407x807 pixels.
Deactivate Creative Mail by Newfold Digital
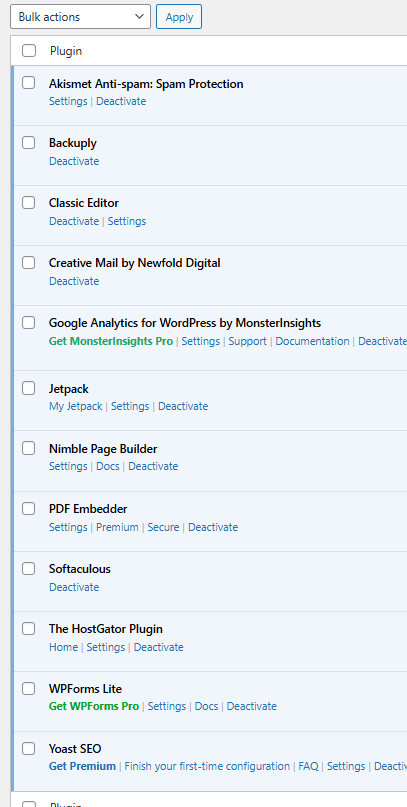[x=74, y=281]
